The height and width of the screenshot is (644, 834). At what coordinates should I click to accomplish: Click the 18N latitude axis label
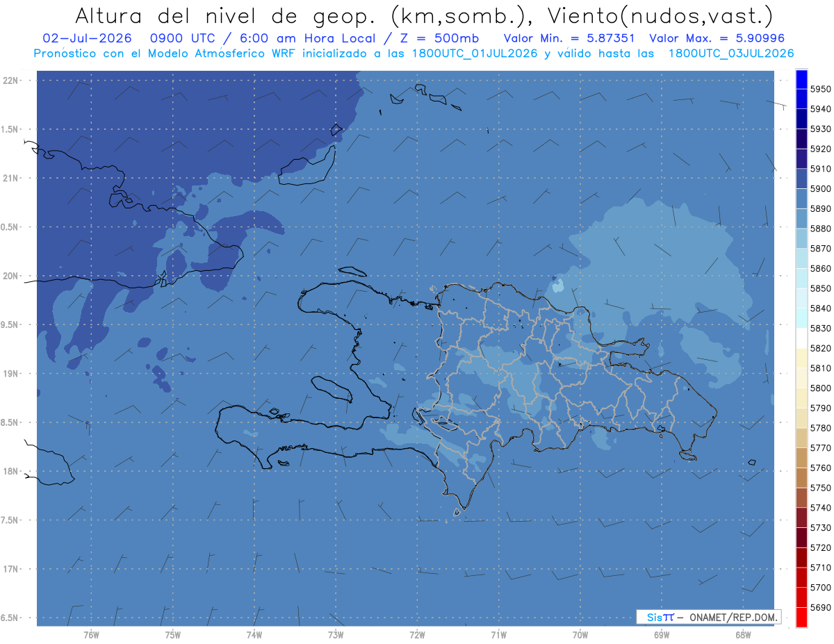[x=12, y=471]
